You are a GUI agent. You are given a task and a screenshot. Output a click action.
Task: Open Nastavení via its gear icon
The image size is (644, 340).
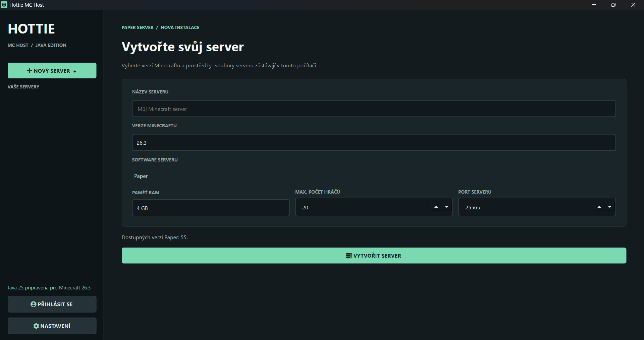point(36,326)
